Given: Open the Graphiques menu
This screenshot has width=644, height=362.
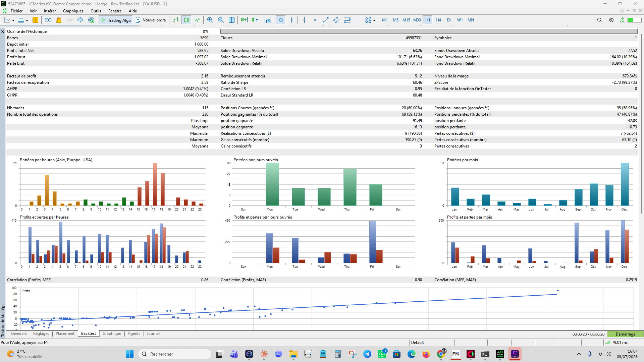Looking at the screenshot, I should 73,11.
